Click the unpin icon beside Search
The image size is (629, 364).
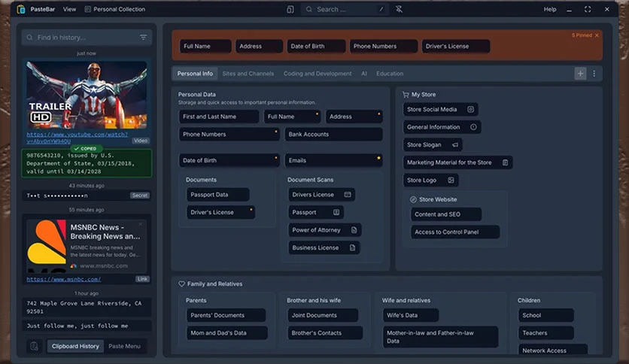tap(399, 9)
